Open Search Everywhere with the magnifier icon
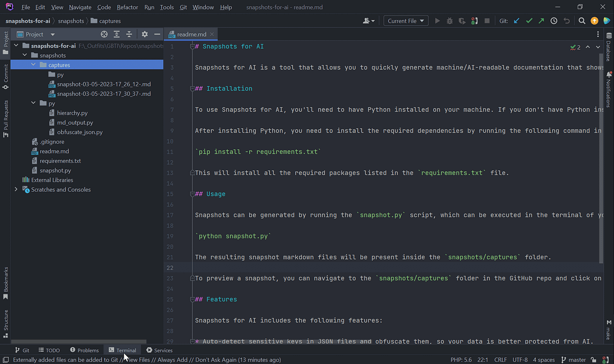Screen dimensions: 614x364 coord(582,20)
